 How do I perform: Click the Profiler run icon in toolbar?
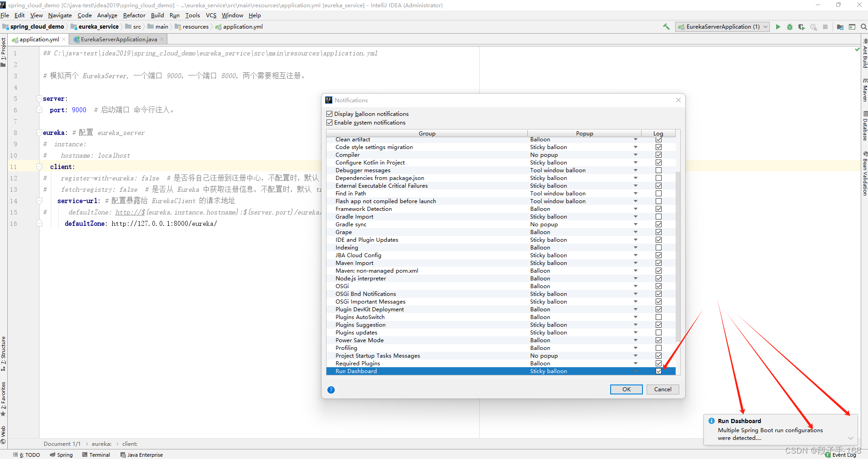813,27
